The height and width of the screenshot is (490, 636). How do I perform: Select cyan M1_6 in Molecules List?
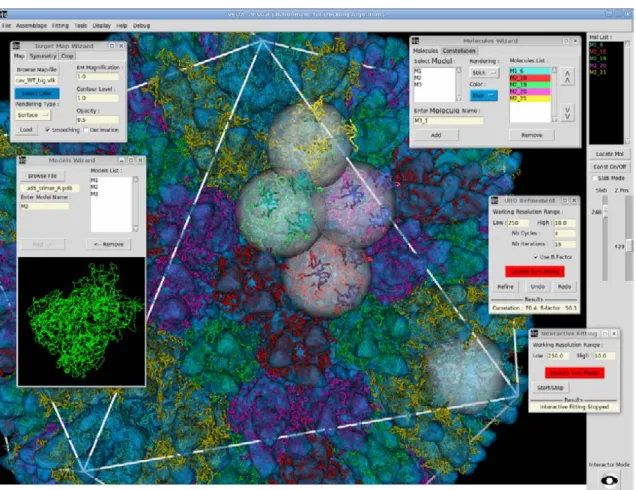530,71
